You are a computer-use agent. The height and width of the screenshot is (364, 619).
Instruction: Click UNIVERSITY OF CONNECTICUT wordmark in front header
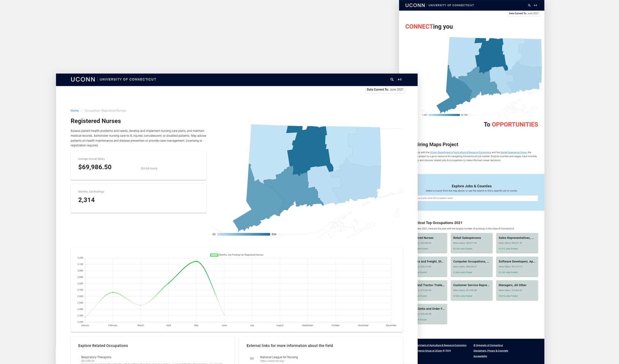click(128, 79)
